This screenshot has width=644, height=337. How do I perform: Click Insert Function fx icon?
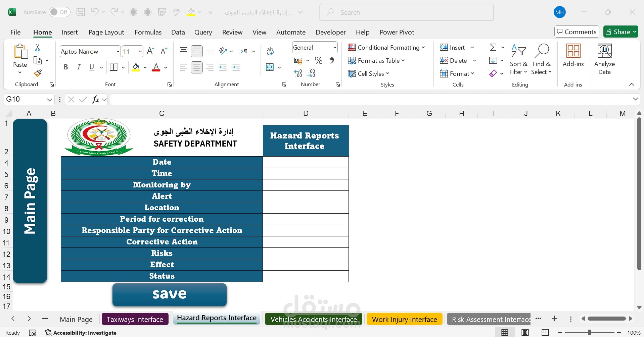pos(96,99)
